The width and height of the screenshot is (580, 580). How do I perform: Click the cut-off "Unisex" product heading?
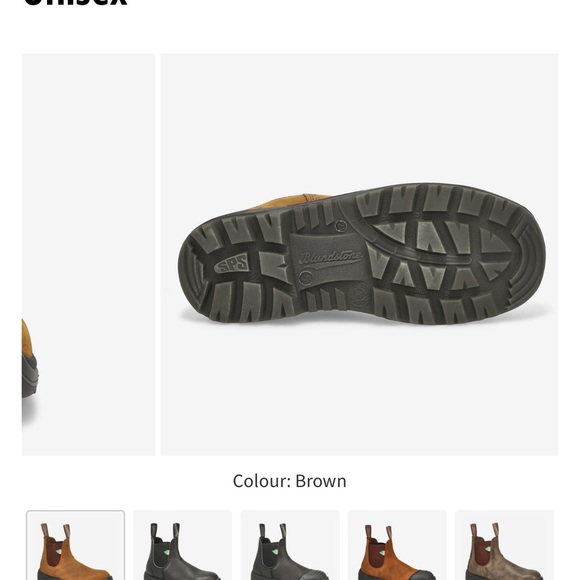pyautogui.click(x=76, y=2)
